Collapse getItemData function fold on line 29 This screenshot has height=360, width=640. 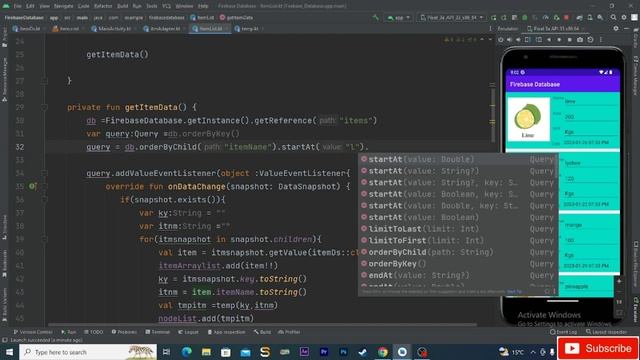click(44, 107)
